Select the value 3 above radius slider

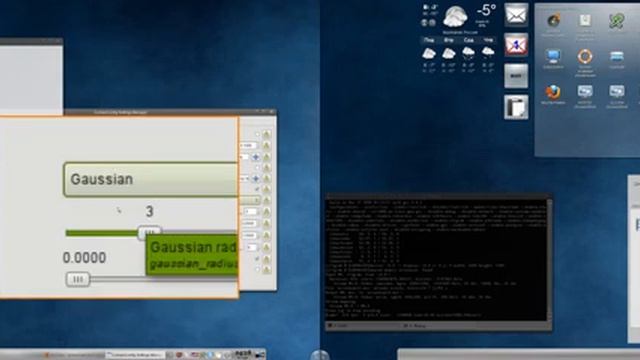(x=149, y=211)
